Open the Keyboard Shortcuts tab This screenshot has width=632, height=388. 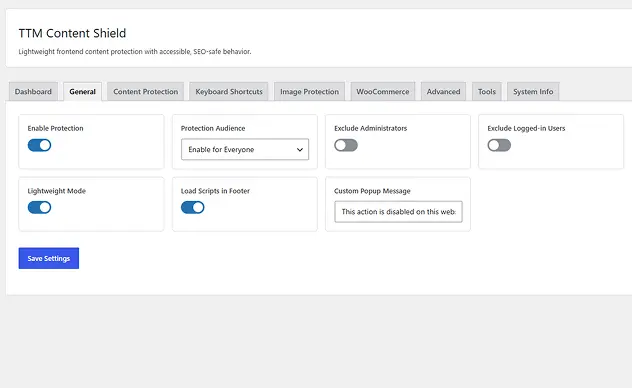tap(229, 91)
